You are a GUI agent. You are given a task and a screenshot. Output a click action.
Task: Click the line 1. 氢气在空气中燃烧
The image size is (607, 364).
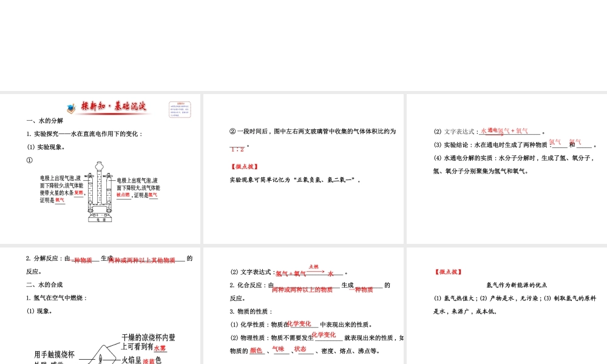point(57,298)
